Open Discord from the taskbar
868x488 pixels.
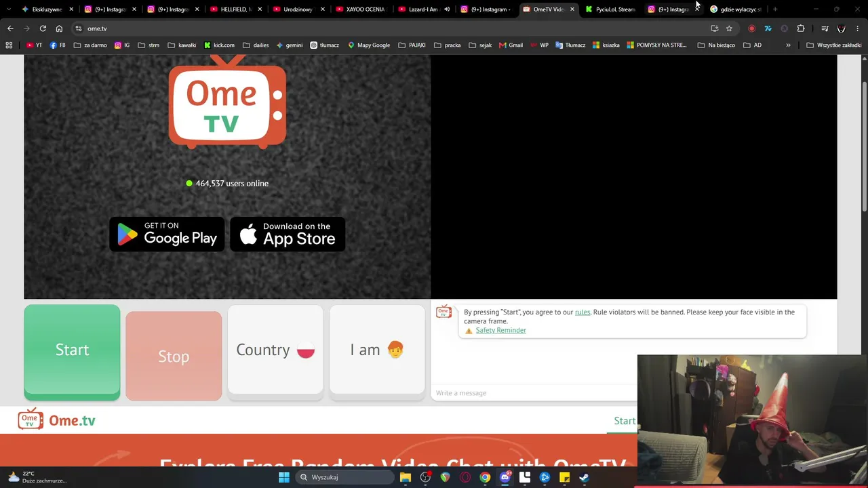click(505, 477)
